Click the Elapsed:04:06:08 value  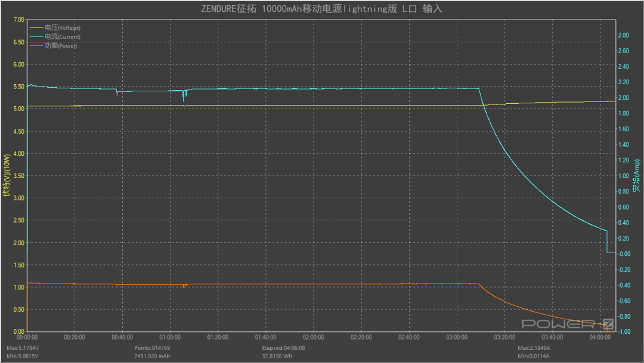point(283,348)
